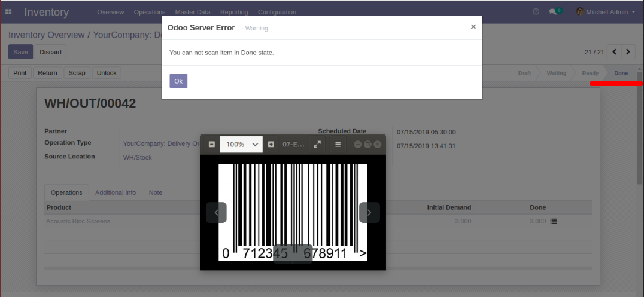This screenshot has height=297, width=644.
Task: Click Ok in the error dialog
Action: click(178, 81)
